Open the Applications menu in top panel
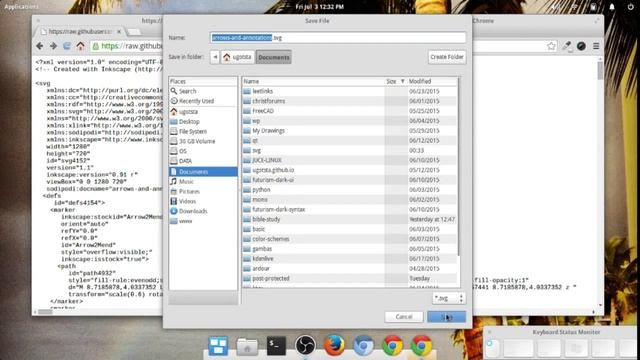The width and height of the screenshot is (640, 360). 21,7
